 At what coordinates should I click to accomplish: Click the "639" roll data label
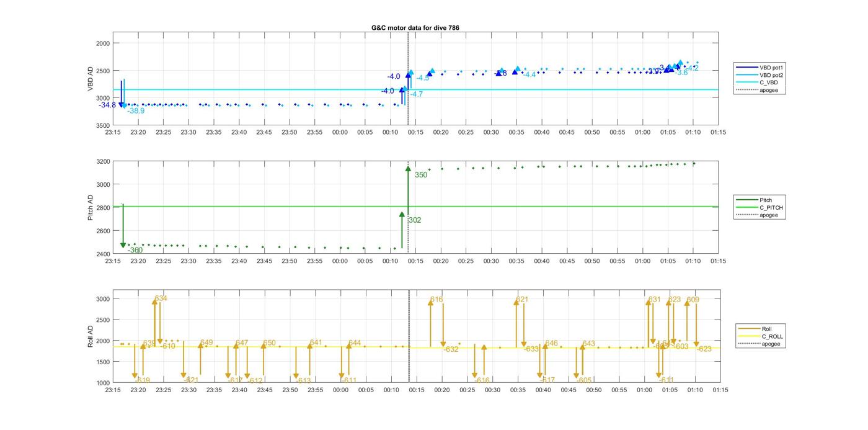click(149, 343)
